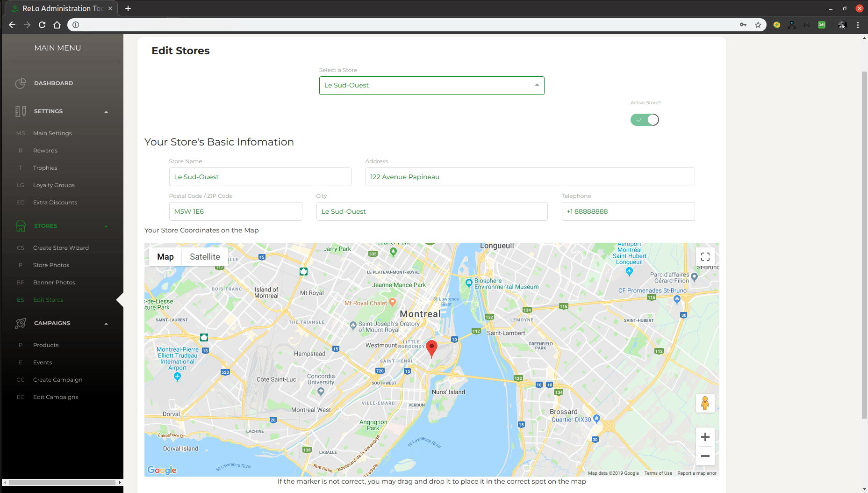Enter fullscreen mode on the map

point(705,256)
